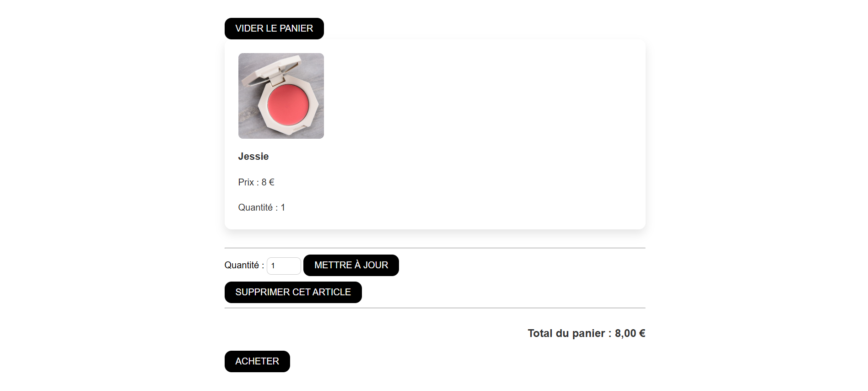
Task: Select the Prix : 8 € text
Action: coord(256,182)
